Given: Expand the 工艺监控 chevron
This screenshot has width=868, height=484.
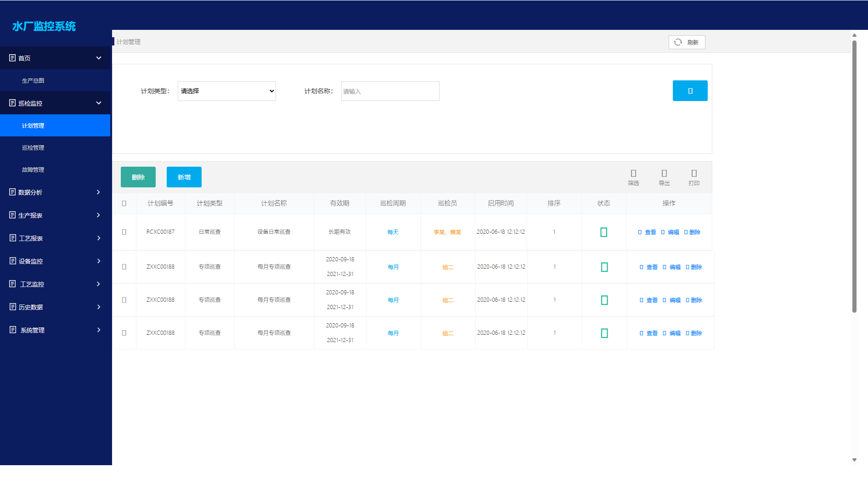Looking at the screenshot, I should coord(98,284).
